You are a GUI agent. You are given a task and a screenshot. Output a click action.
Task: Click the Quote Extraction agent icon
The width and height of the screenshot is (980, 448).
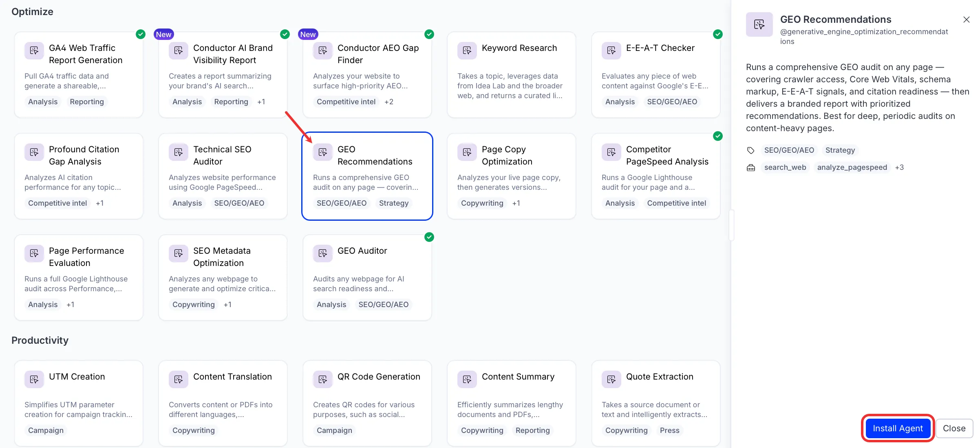click(x=611, y=379)
